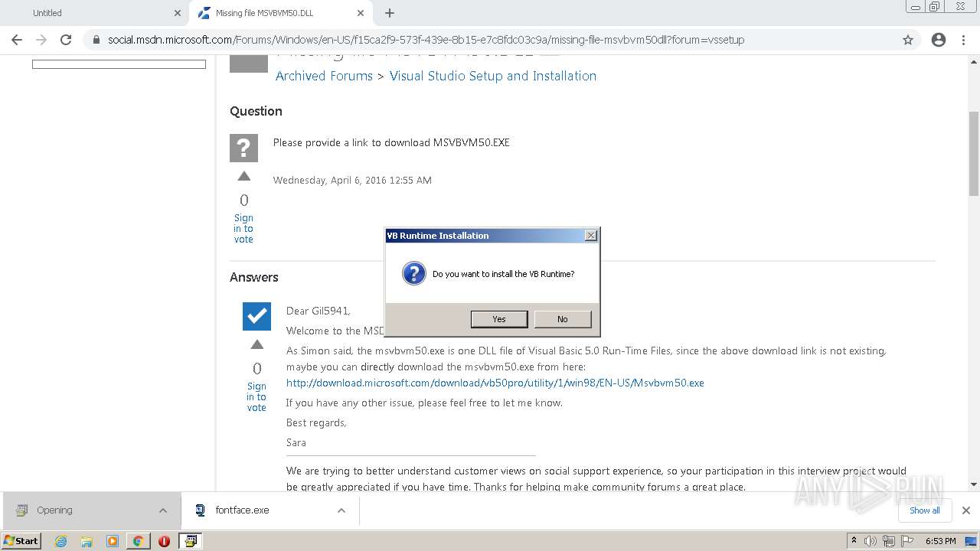Viewport: 980px width, 551px height.
Task: Click the Show desktop icon in tray
Action: click(971, 541)
